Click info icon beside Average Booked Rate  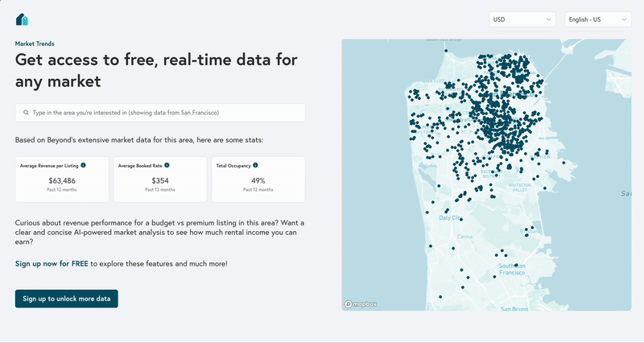[167, 165]
